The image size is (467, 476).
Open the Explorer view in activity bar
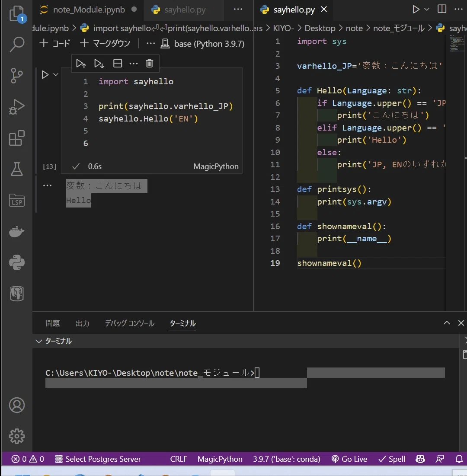(x=17, y=14)
